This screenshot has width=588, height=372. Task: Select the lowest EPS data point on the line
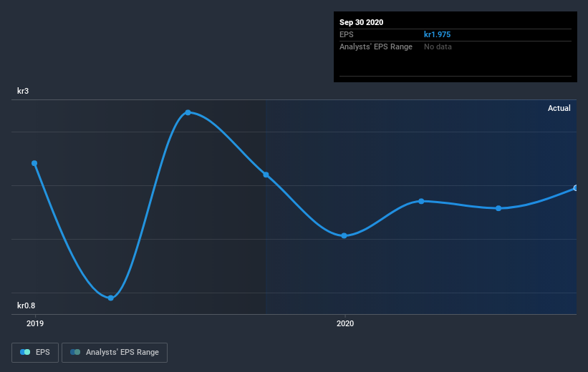pyautogui.click(x=110, y=298)
